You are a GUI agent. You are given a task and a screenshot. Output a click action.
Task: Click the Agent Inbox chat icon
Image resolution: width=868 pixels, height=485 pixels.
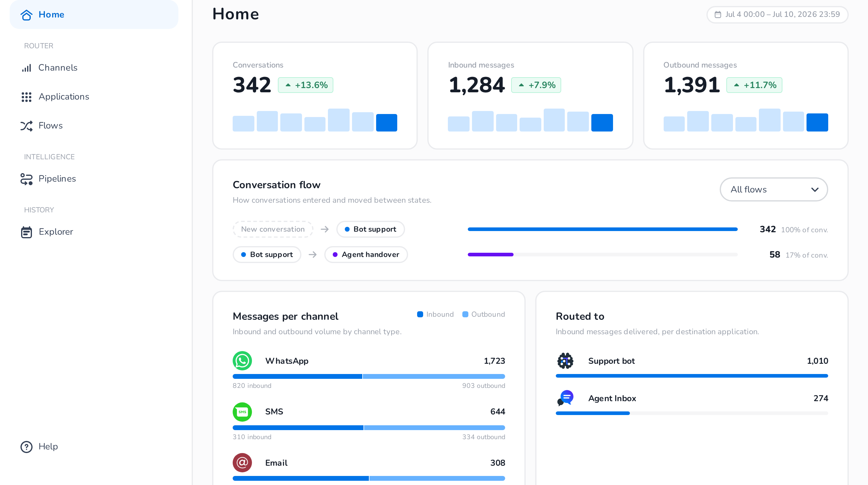pyautogui.click(x=565, y=398)
